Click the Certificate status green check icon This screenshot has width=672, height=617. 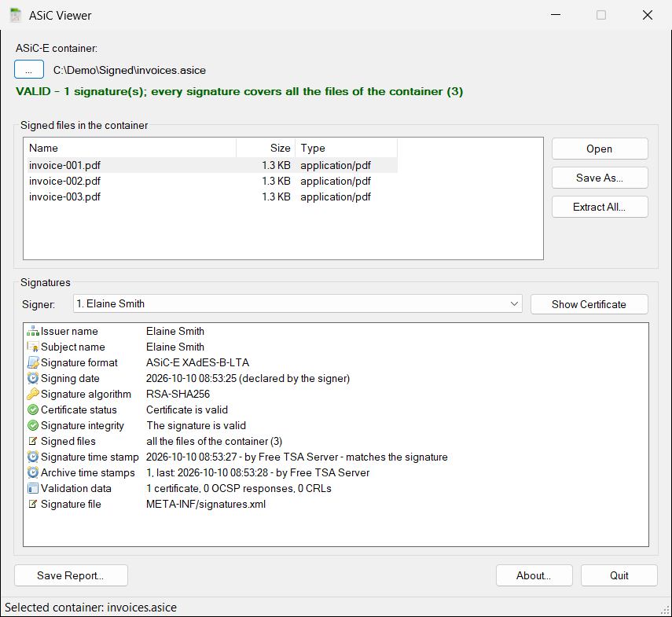click(x=33, y=409)
